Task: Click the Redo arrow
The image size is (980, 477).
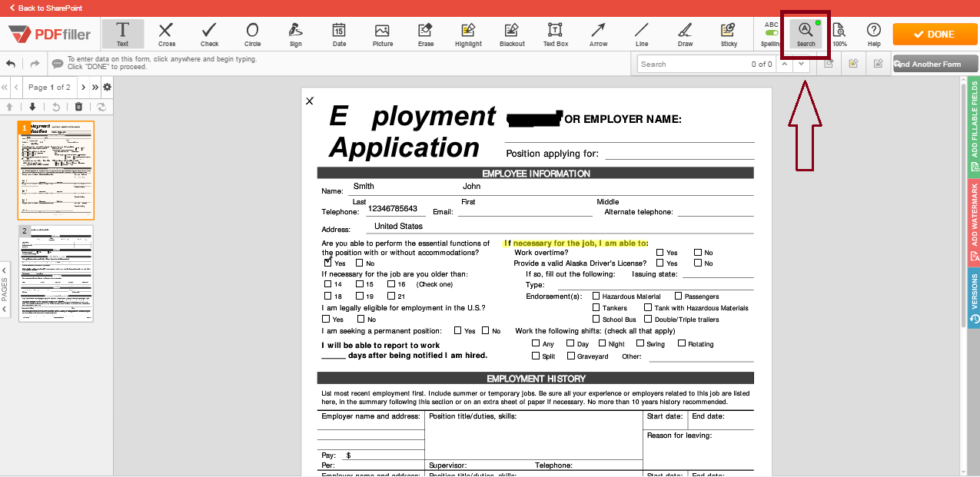Action: (35, 64)
